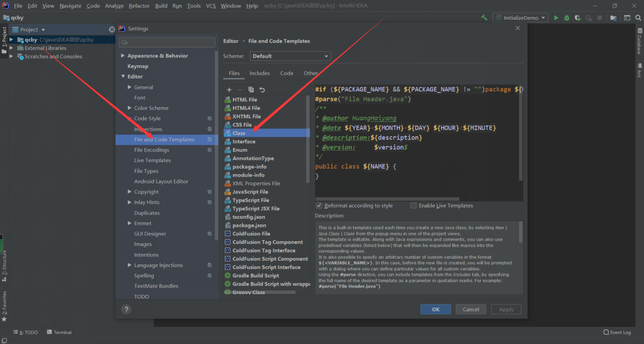Expand the Inlay Hints node
The image size is (644, 344).
[130, 202]
